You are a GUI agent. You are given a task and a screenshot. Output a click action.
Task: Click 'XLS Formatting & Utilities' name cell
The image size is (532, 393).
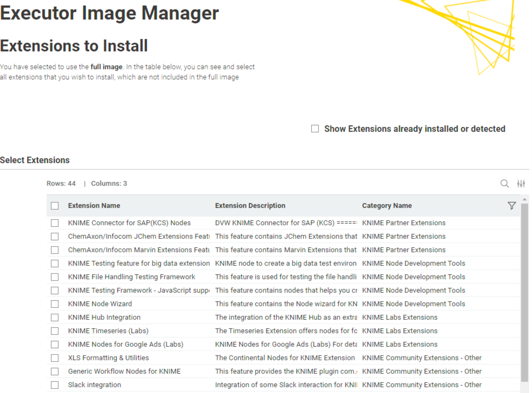point(108,358)
